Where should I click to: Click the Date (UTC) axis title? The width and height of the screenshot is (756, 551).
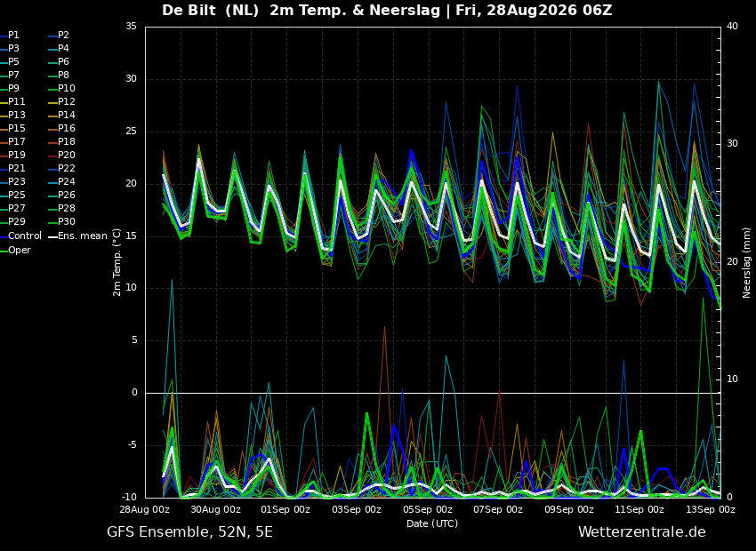point(432,523)
